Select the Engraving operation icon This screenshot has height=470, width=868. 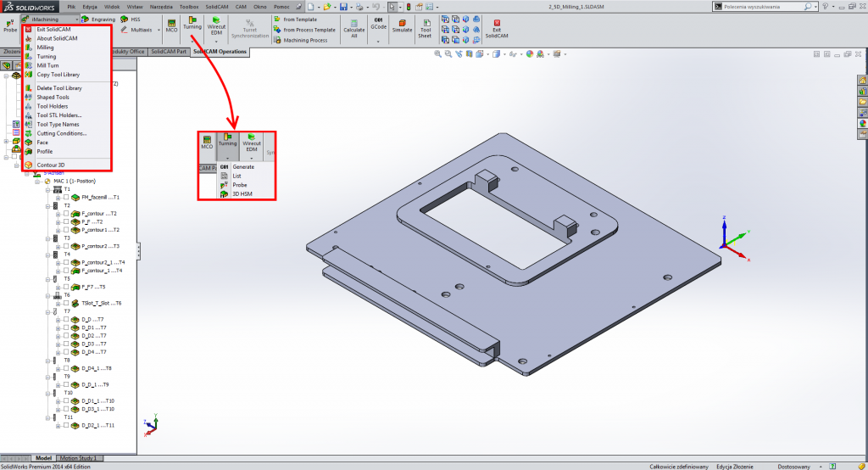click(x=100, y=18)
